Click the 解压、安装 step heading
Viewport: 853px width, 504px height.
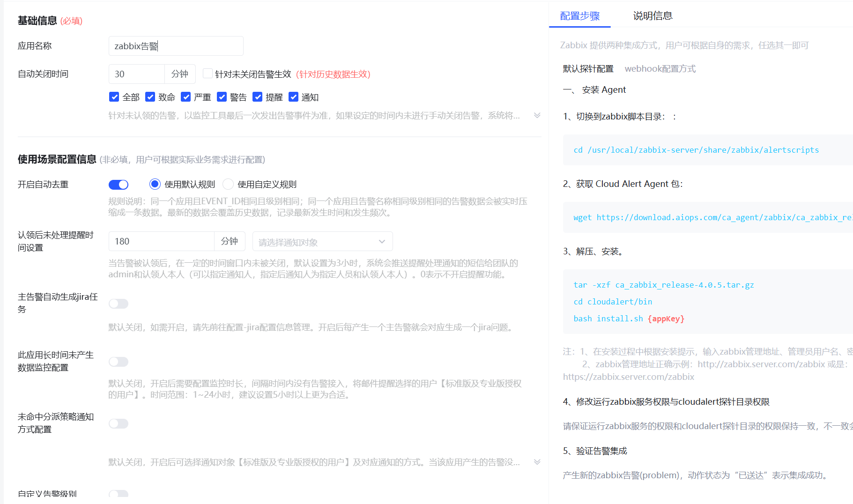click(x=593, y=252)
